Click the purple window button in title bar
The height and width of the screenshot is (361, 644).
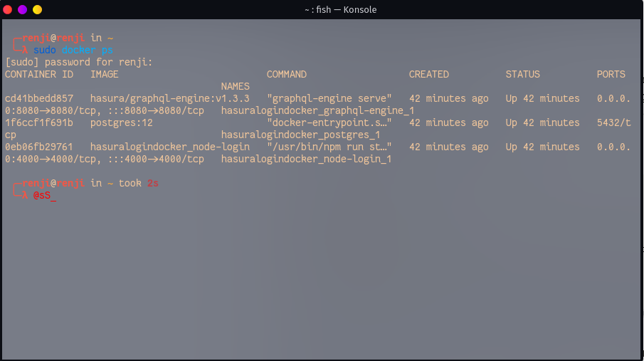click(22, 9)
